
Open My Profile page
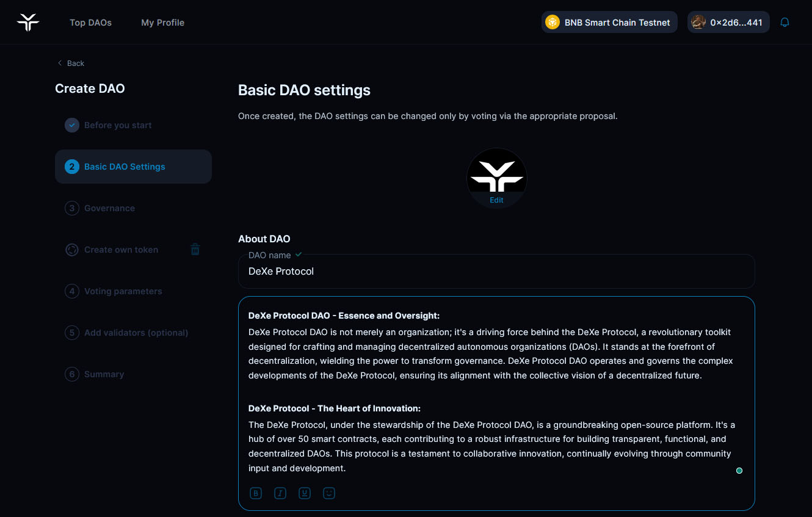pyautogui.click(x=162, y=23)
